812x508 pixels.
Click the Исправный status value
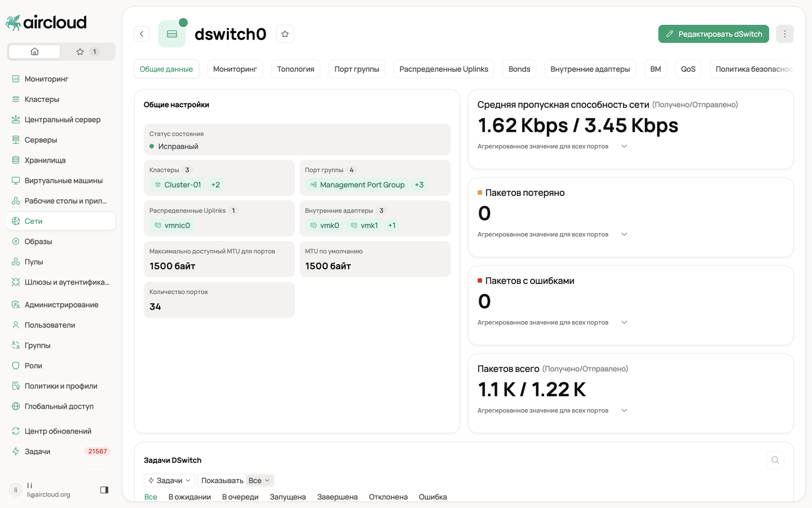178,146
